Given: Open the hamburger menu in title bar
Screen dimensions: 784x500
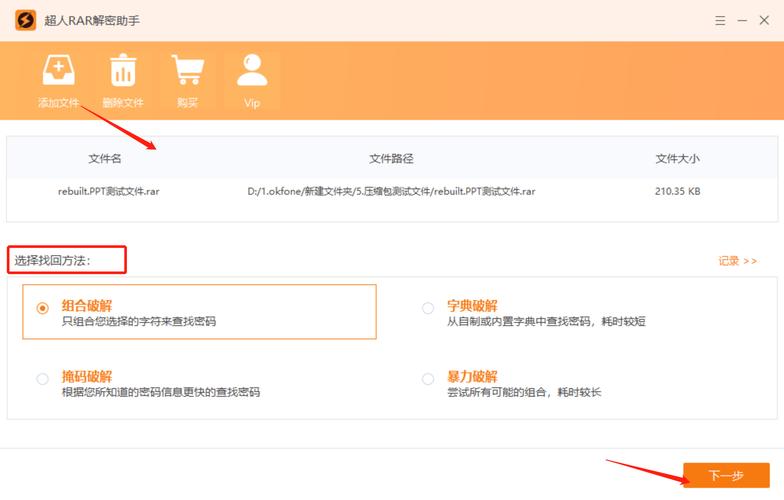Looking at the screenshot, I should 720,20.
